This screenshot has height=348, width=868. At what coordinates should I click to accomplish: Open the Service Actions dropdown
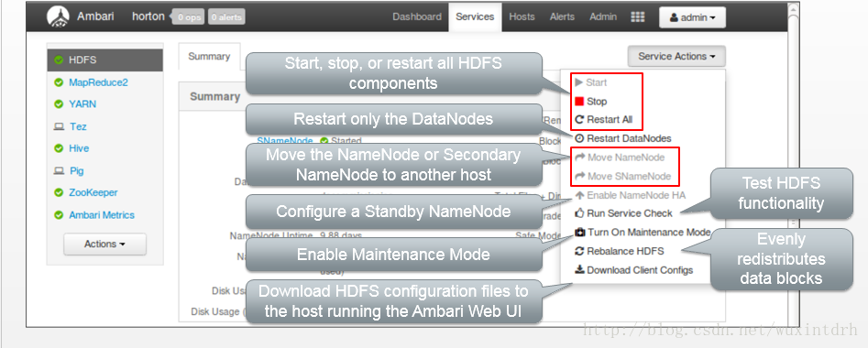pyautogui.click(x=676, y=57)
